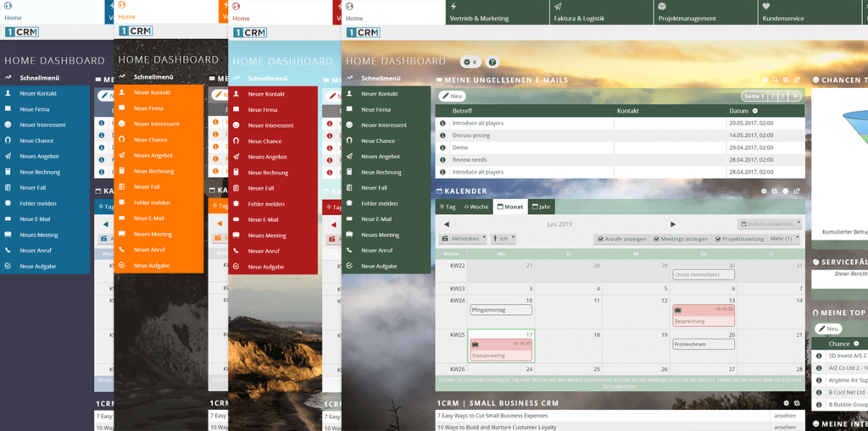Click search magnifier in unread e-mails panel

(776, 80)
